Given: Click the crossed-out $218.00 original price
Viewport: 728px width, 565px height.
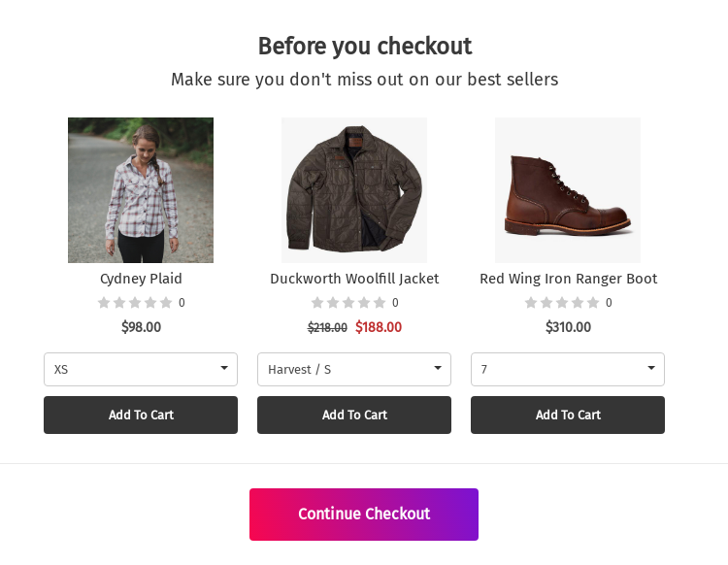Looking at the screenshot, I should tap(327, 328).
